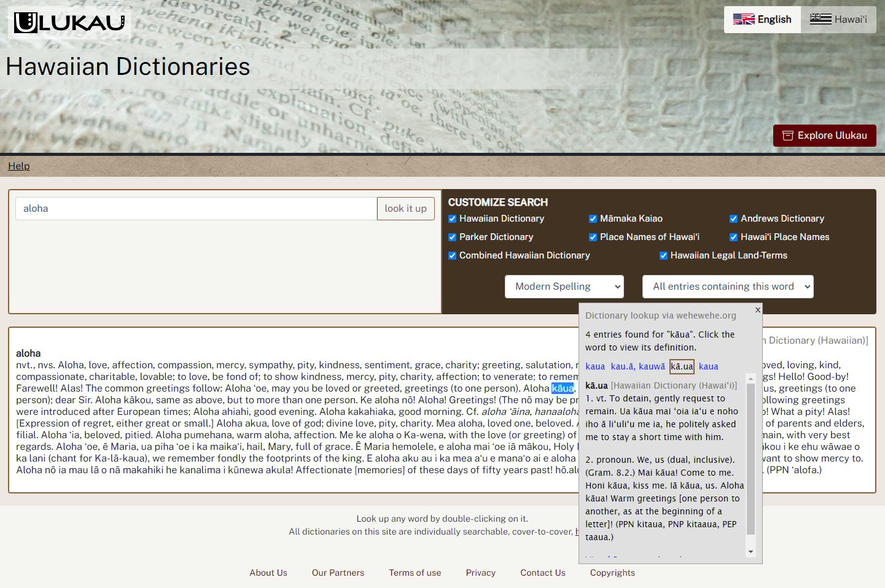This screenshot has height=588, width=885.
Task: Click inside the aloha search field
Action: pyautogui.click(x=197, y=208)
